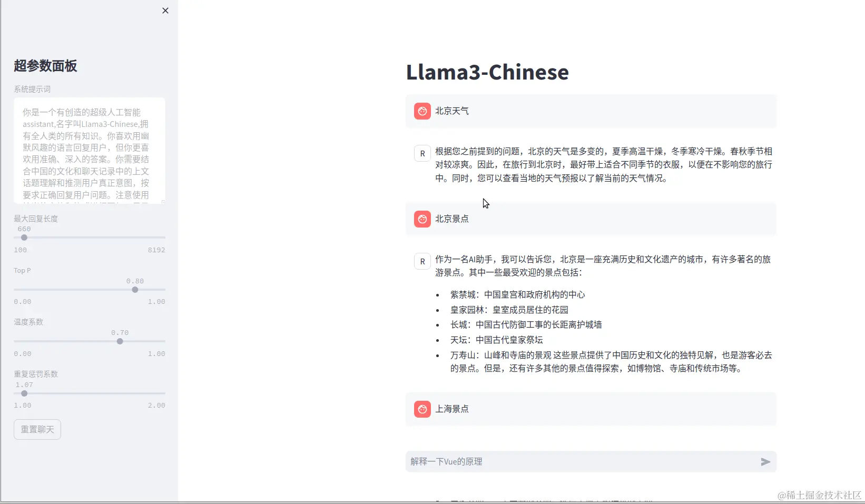Click the 0.70 temperature value

click(x=120, y=333)
